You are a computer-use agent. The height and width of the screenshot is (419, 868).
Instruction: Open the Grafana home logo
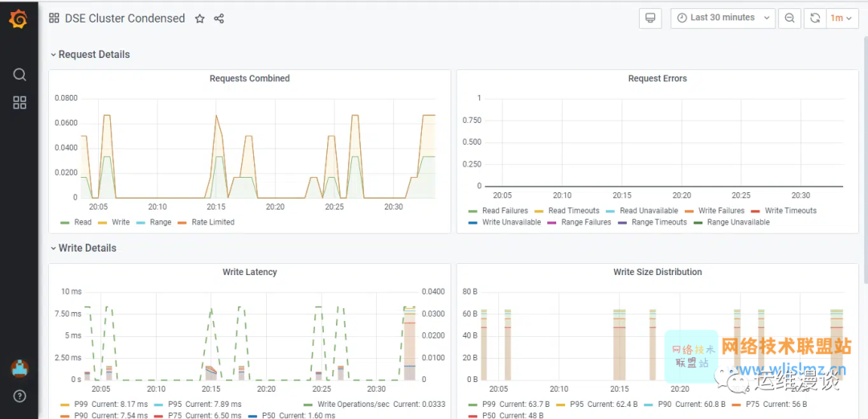[x=18, y=18]
